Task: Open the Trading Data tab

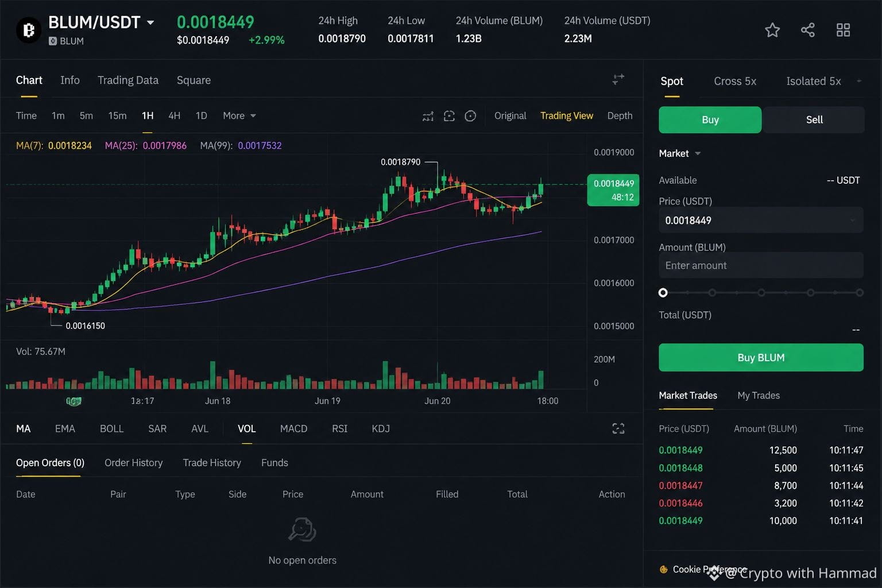Action: pos(128,80)
